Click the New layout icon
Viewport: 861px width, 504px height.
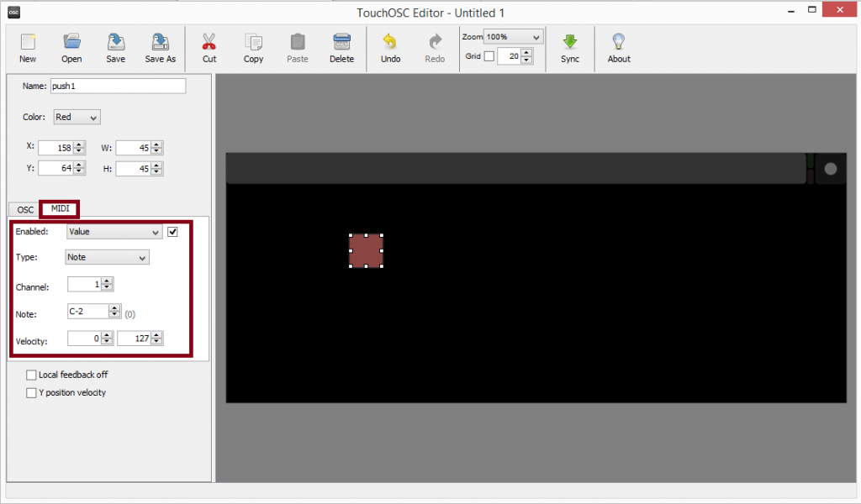coord(28,48)
